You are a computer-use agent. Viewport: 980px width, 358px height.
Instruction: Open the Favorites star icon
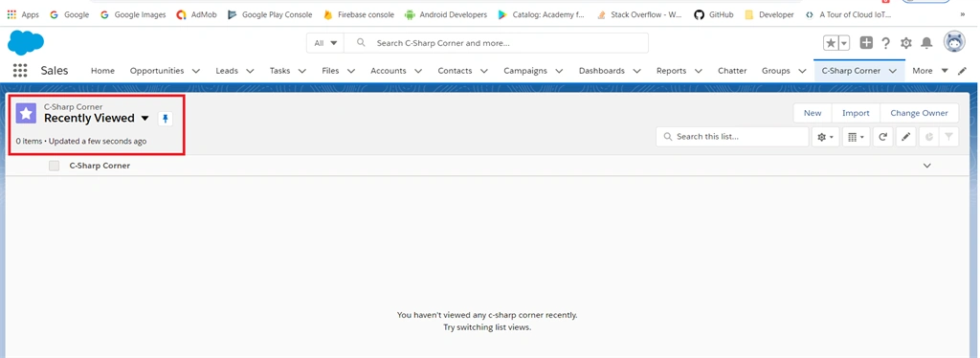[831, 42]
